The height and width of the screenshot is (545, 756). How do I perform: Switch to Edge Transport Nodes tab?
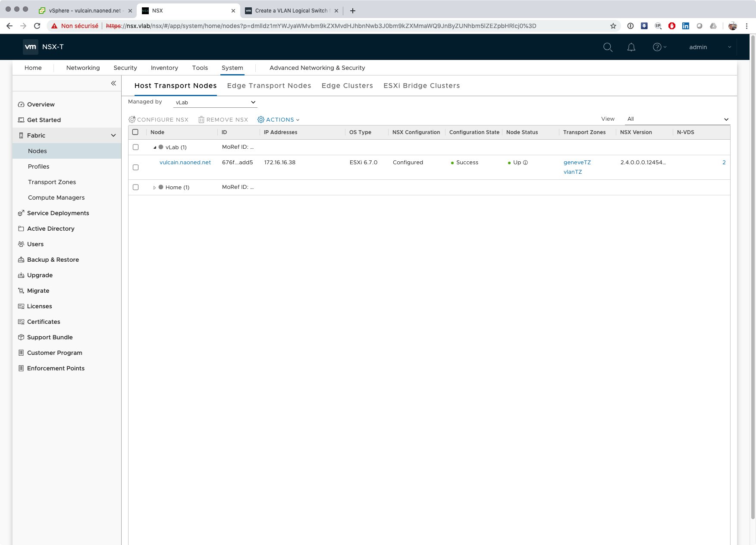tap(269, 85)
